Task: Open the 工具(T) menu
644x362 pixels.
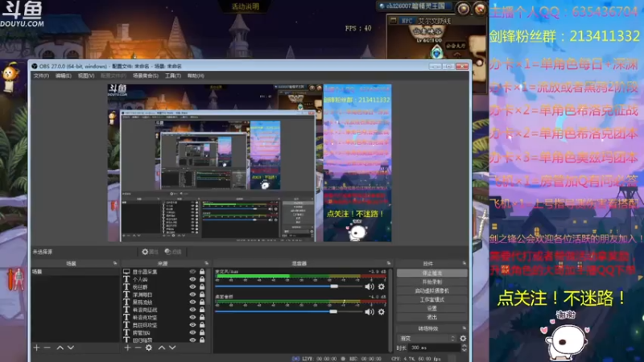Action: tap(173, 76)
